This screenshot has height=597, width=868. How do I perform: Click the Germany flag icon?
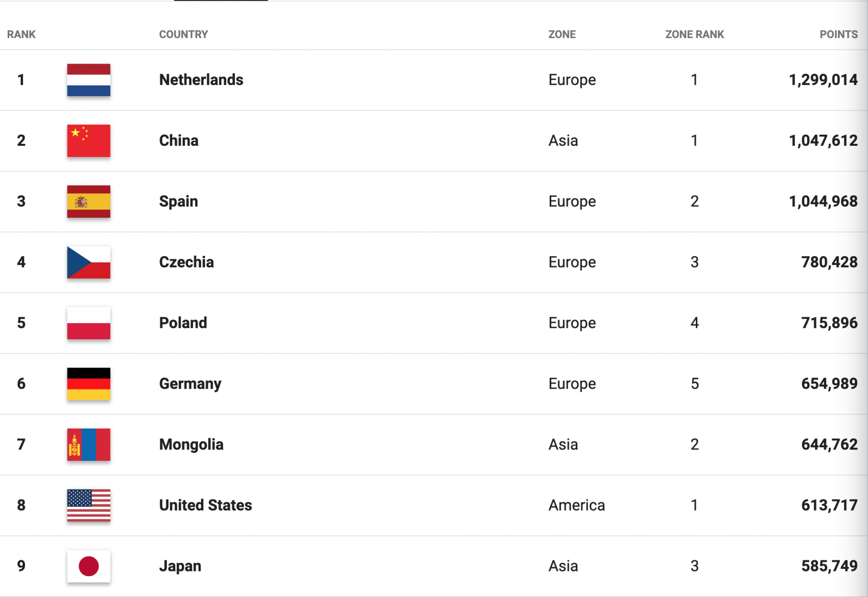tap(89, 384)
